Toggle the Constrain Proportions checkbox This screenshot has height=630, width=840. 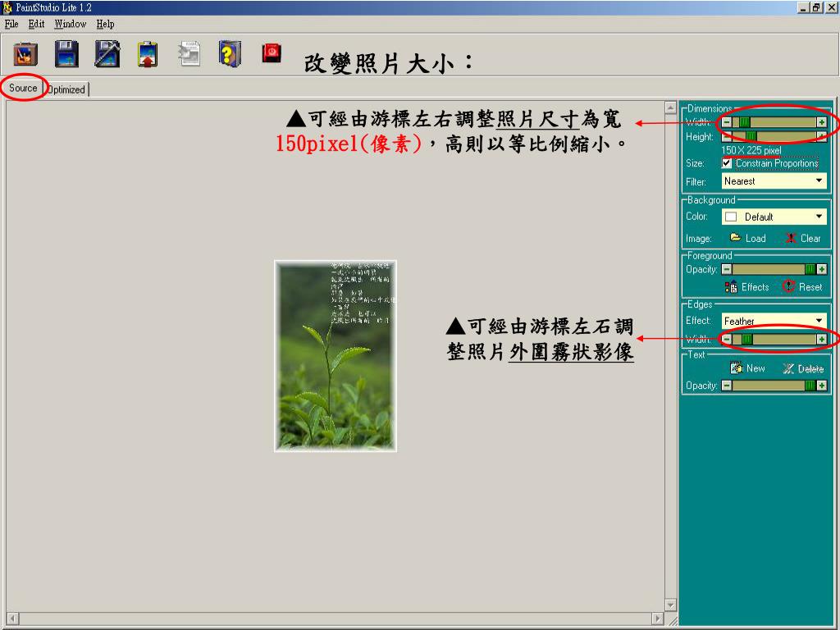pyautogui.click(x=727, y=163)
